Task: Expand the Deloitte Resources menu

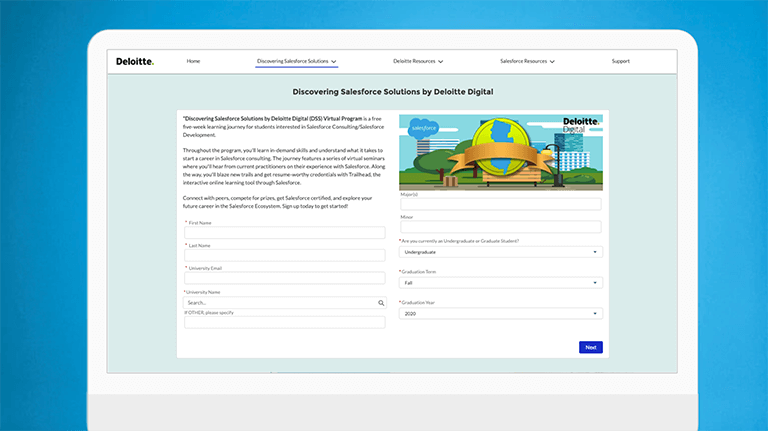Action: pyautogui.click(x=418, y=61)
